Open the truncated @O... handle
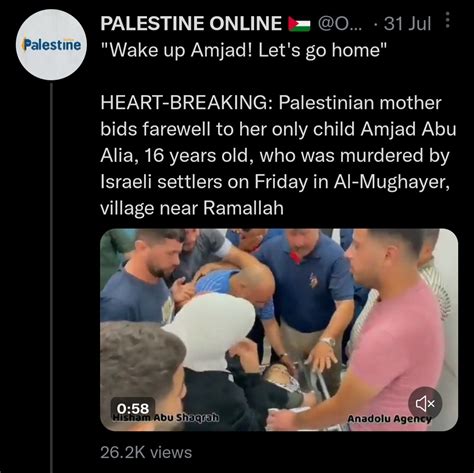 340,24
